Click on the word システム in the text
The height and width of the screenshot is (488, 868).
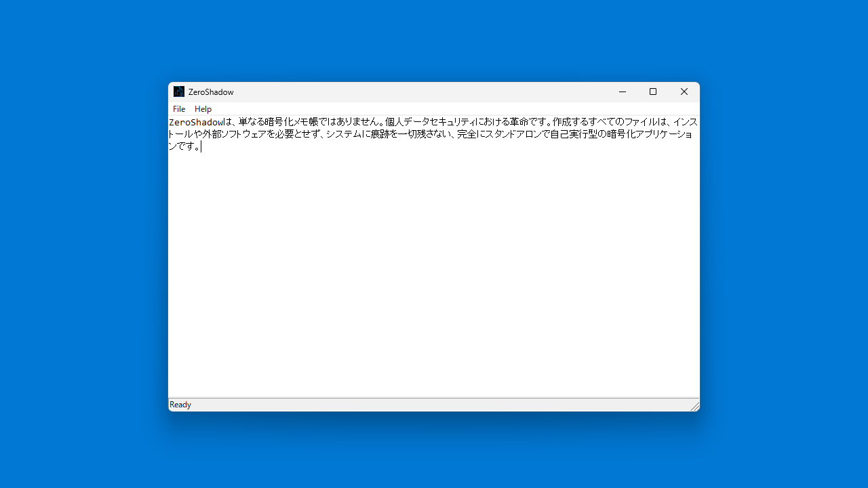pyautogui.click(x=344, y=134)
